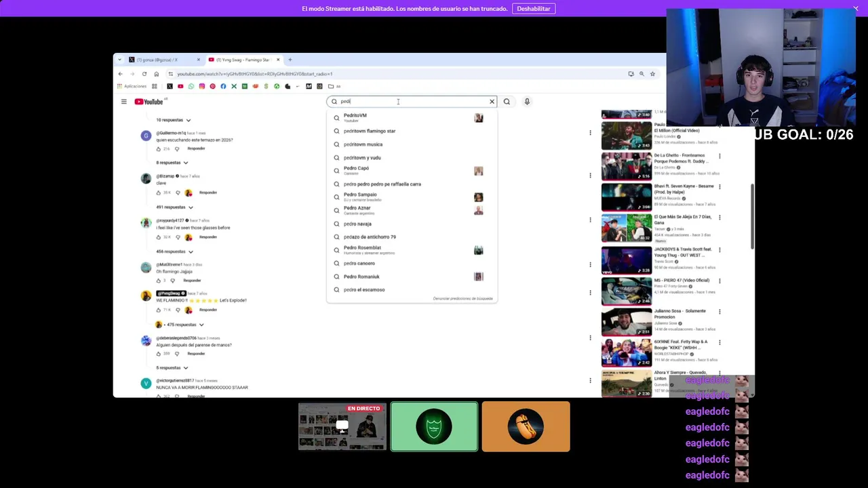
Task: Open the browser home page button
Action: click(156, 74)
